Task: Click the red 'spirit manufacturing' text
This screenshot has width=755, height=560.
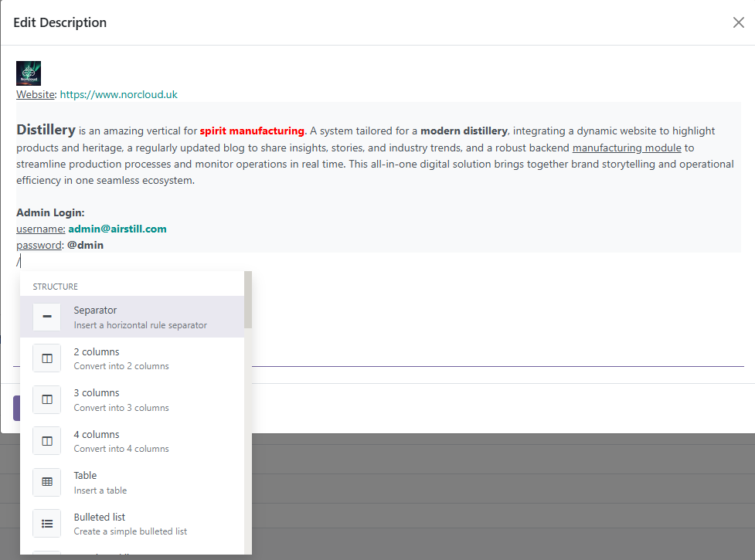Action: 252,131
